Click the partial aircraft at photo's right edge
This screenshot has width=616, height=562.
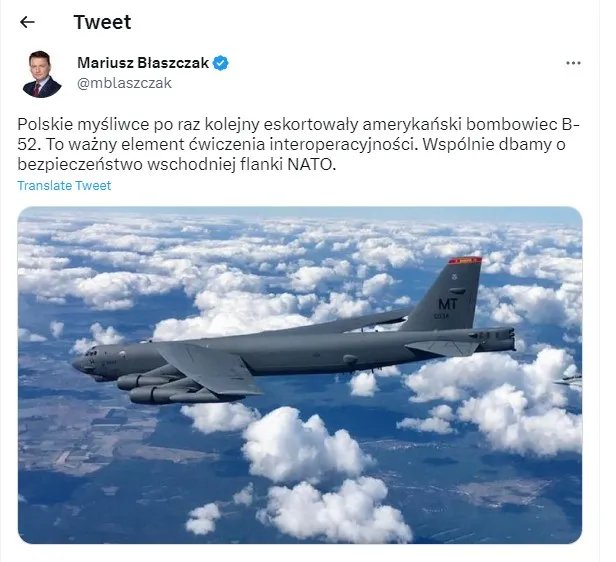[x=570, y=380]
